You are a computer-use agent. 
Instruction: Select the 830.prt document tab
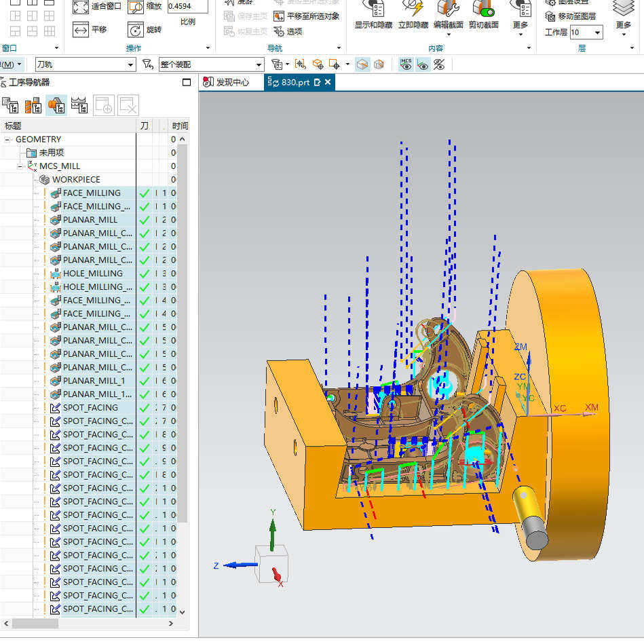(295, 82)
